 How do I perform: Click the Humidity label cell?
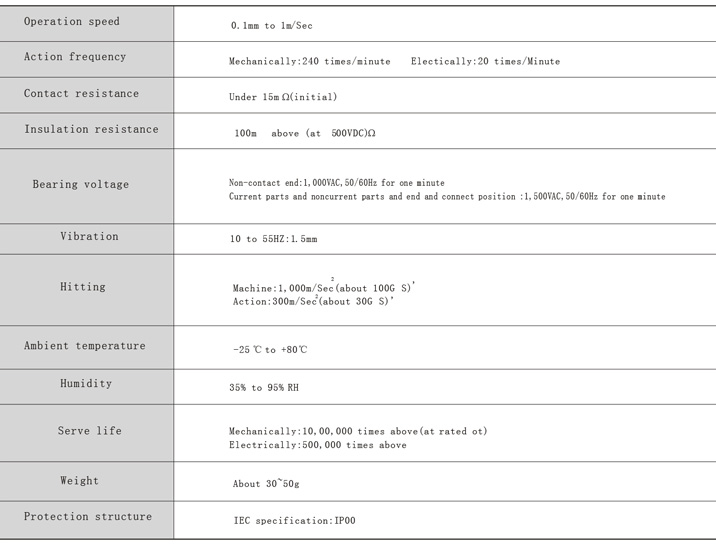(x=86, y=383)
